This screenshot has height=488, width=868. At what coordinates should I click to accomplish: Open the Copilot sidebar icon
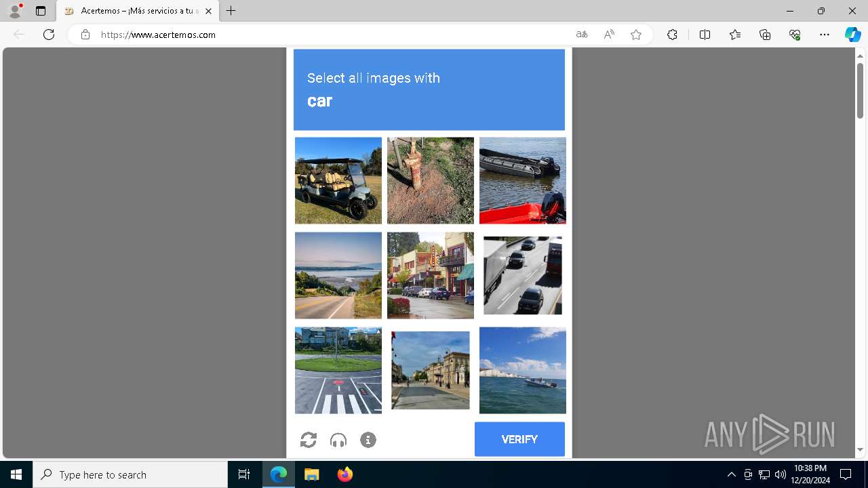click(852, 35)
